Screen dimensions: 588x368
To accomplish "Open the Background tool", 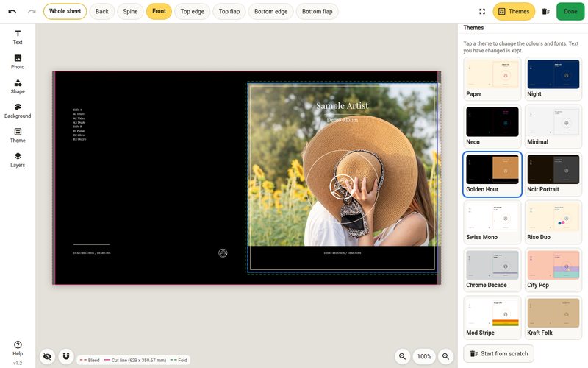I will (x=18, y=111).
